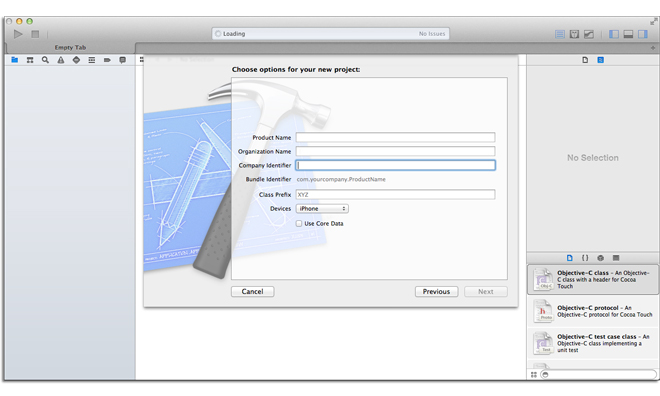Viewport: 660px width, 396px height.
Task: Enable the Use Core Data checkbox
Action: (299, 223)
